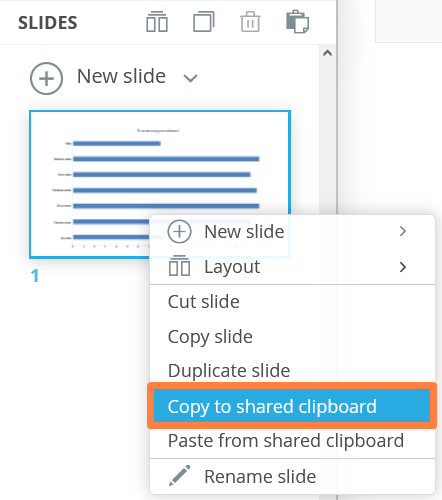
Task: Click the Delete slide trash icon
Action: click(x=250, y=22)
